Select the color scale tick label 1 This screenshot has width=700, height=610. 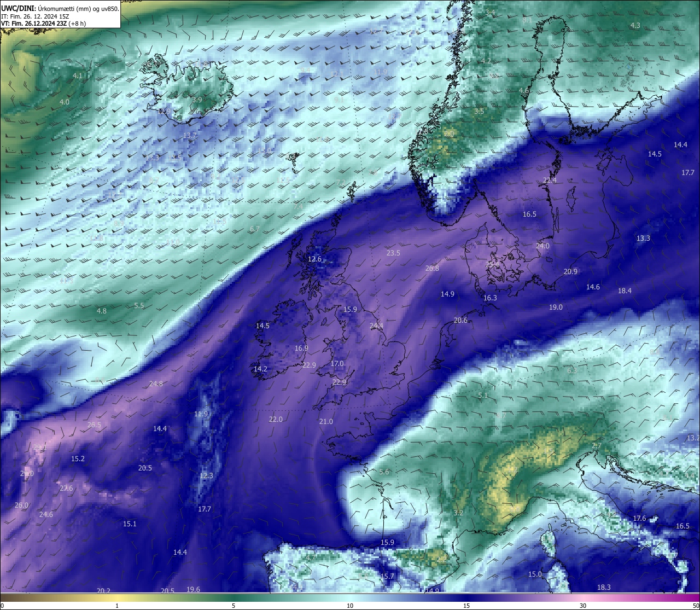(x=117, y=606)
